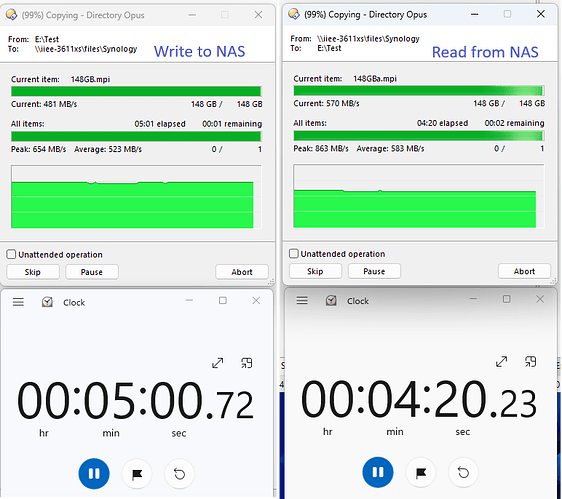Open the right Clock hamburger navigation menu

point(302,300)
